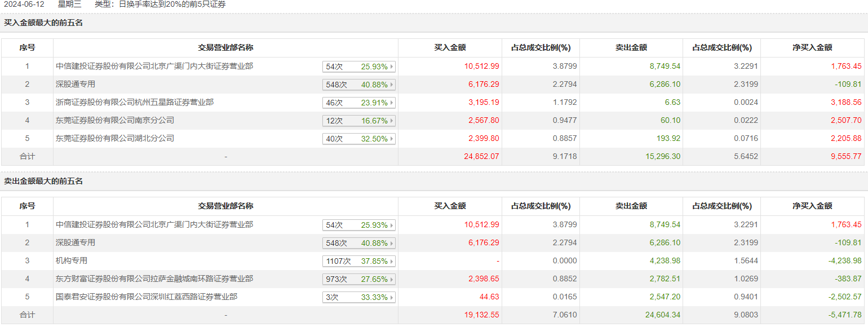Open 东方财富证券拉萨金融城南环路营业部 link

click(154, 279)
